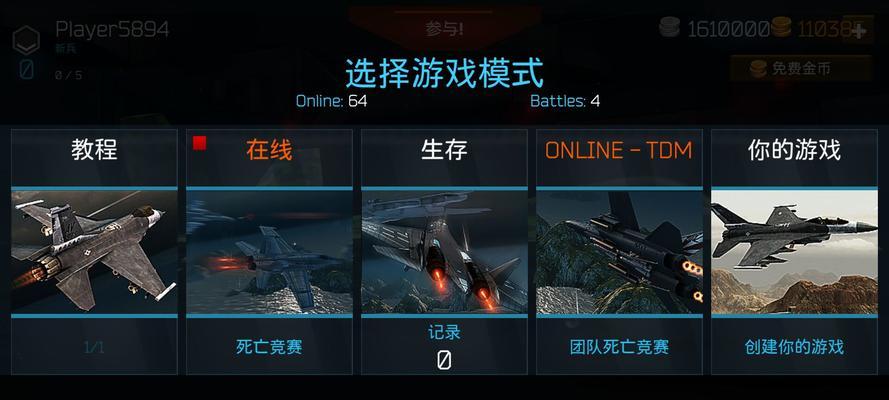Open the 免费金币 free coins button

(800, 69)
